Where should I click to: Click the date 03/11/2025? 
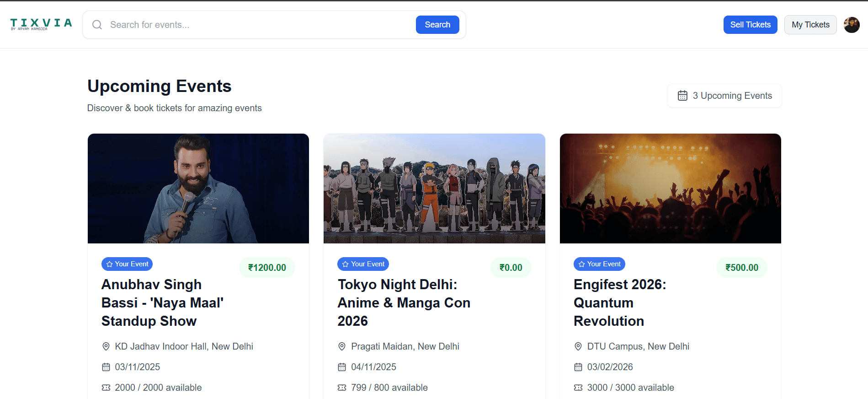click(138, 367)
